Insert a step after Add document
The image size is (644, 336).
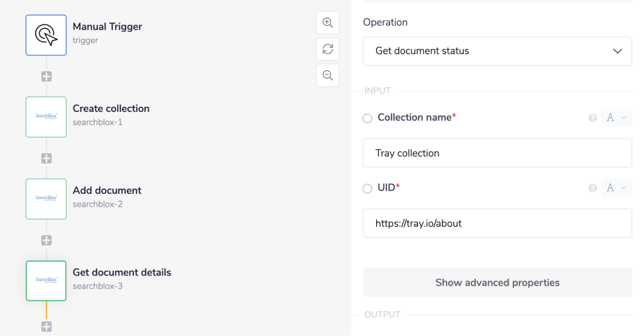(x=46, y=240)
